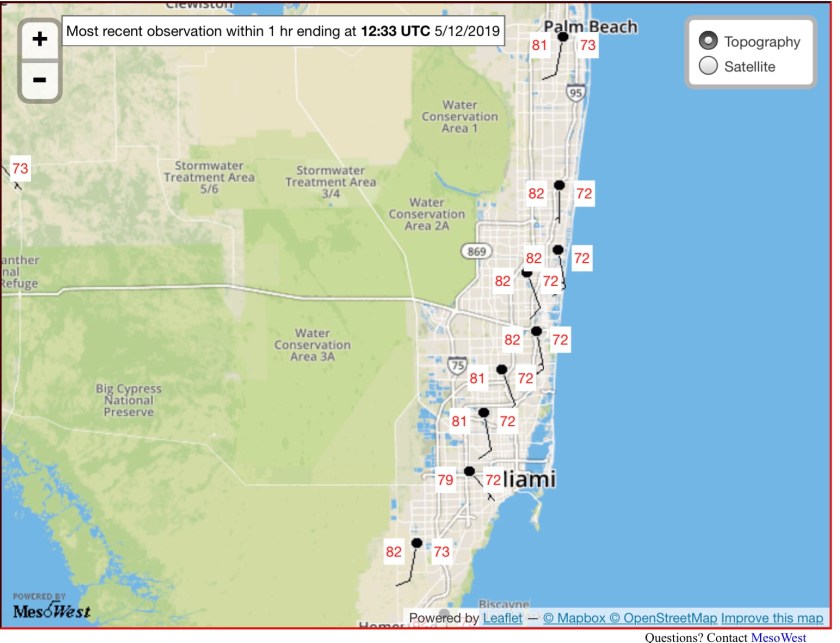Click the Interstate 95 highway shield

[574, 93]
